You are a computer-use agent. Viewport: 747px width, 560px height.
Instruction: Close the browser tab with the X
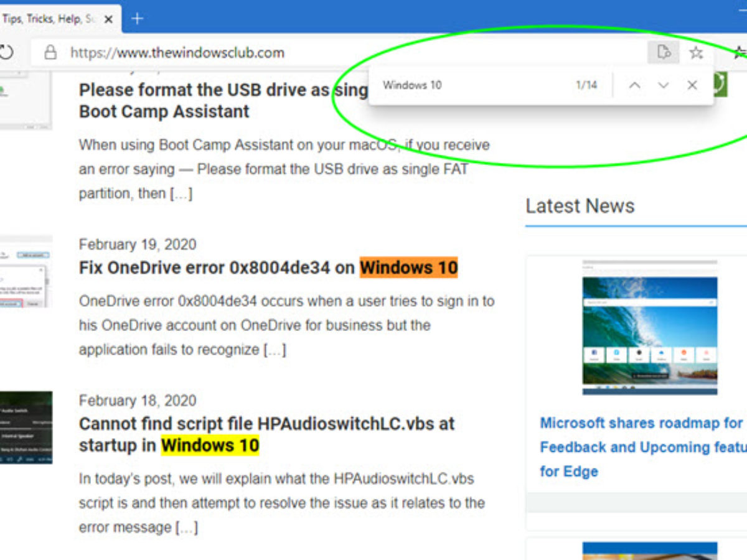108,19
